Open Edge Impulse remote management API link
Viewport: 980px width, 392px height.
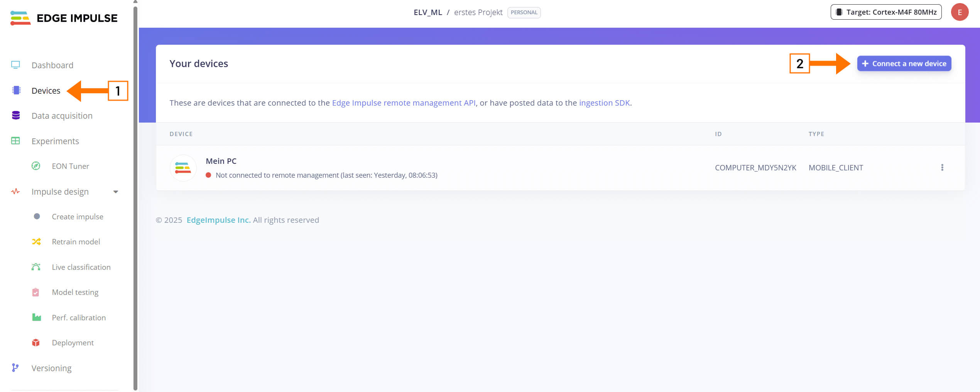[404, 103]
